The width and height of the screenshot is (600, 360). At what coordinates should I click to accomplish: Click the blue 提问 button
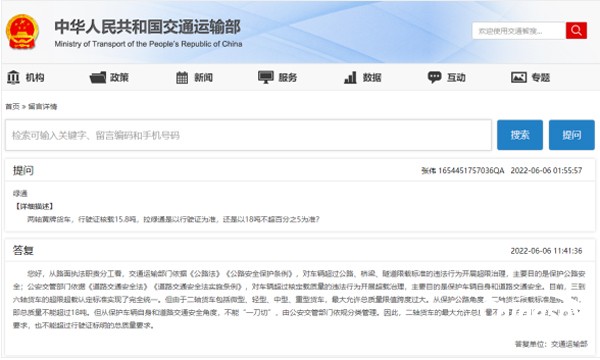[x=572, y=135]
